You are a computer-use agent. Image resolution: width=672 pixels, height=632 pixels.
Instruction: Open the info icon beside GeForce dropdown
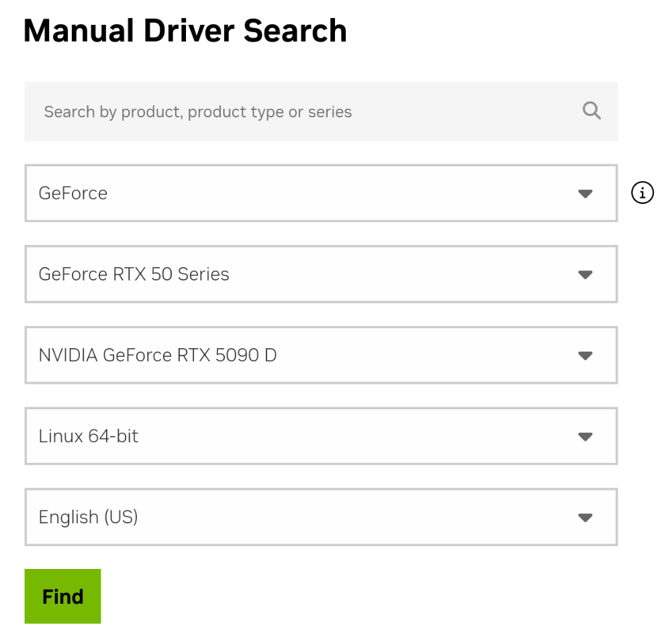coord(642,193)
